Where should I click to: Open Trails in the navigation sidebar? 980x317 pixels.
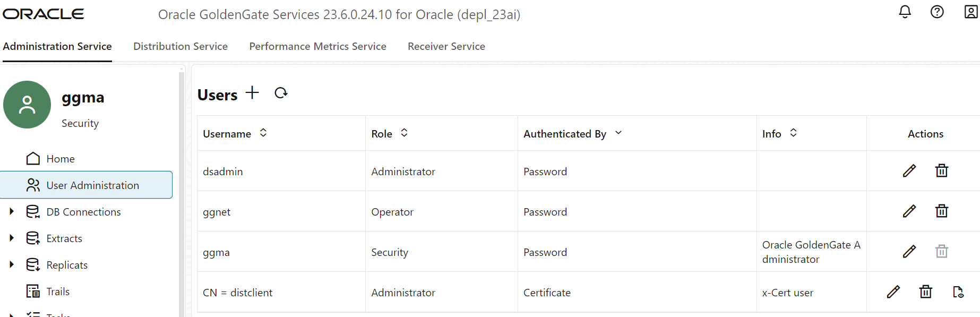[58, 292]
